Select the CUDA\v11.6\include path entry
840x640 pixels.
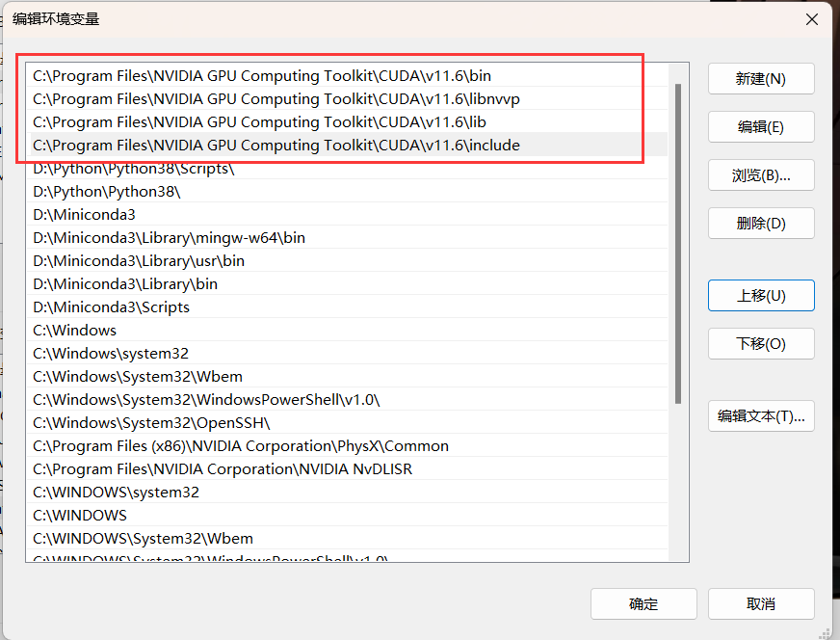click(349, 145)
